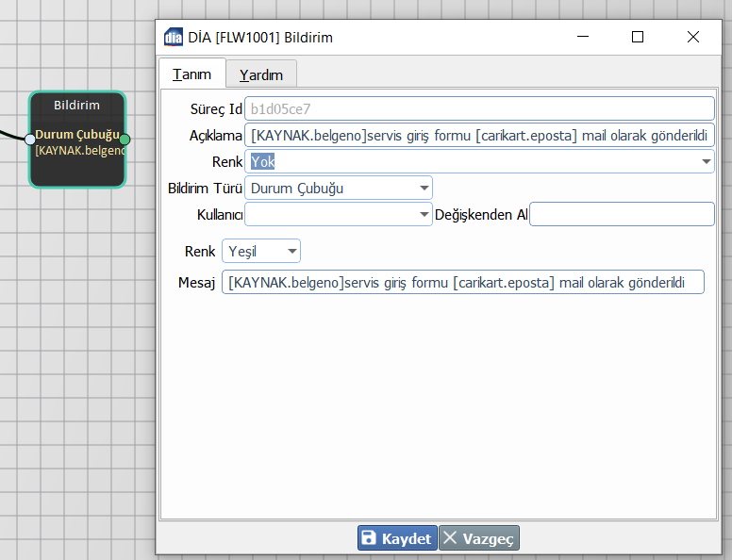Open the Bildirim Türü dropdown
Screen dimensions: 732x560
pos(424,189)
